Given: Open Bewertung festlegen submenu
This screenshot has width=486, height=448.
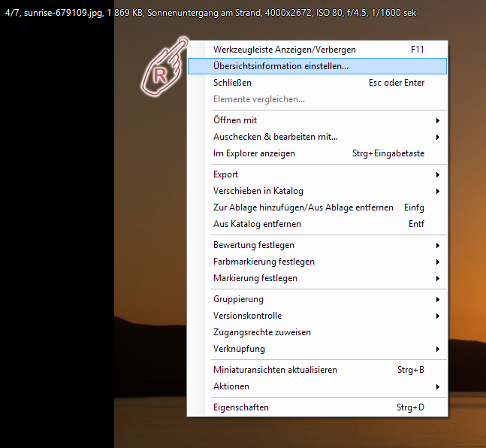Looking at the screenshot, I should click(x=317, y=245).
